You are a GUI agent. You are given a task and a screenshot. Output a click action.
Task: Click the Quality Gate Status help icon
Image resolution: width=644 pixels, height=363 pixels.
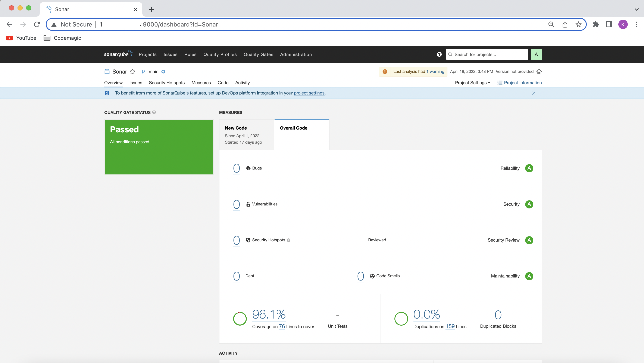coord(154,112)
